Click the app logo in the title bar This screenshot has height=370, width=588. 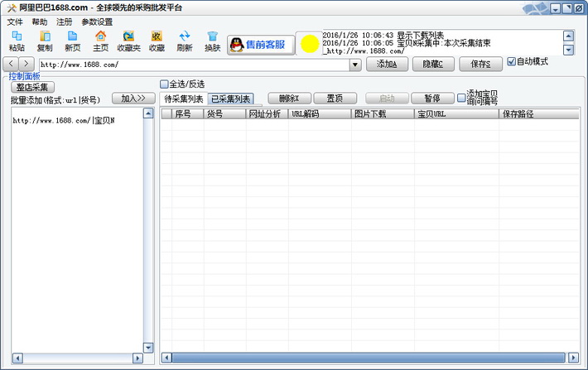point(12,7)
